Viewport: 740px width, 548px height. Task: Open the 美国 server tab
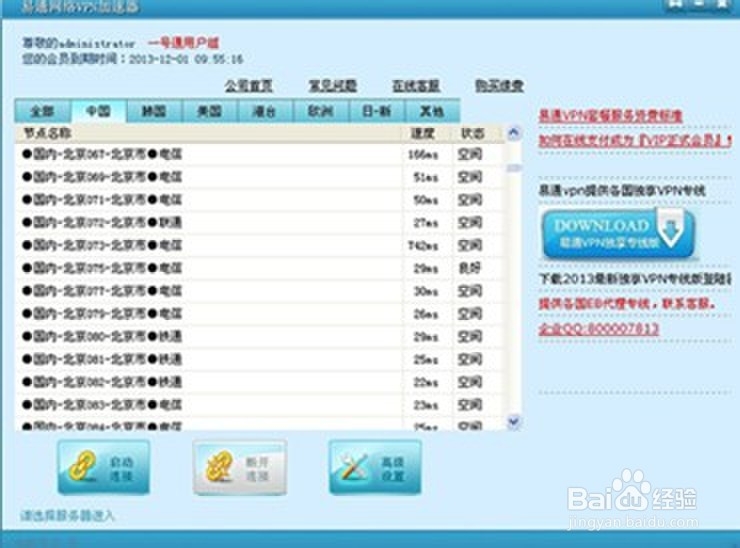[x=210, y=111]
